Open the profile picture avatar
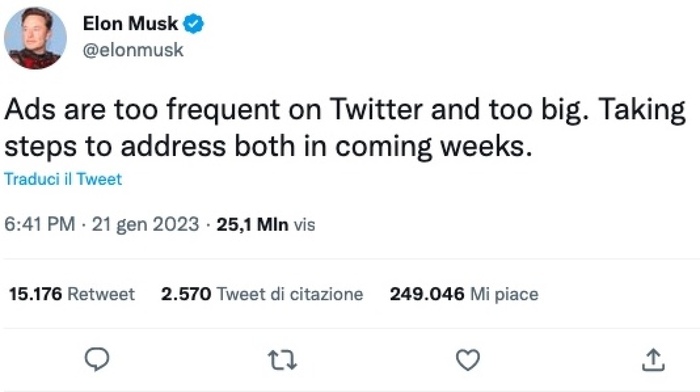The width and height of the screenshot is (700, 392). [35, 38]
